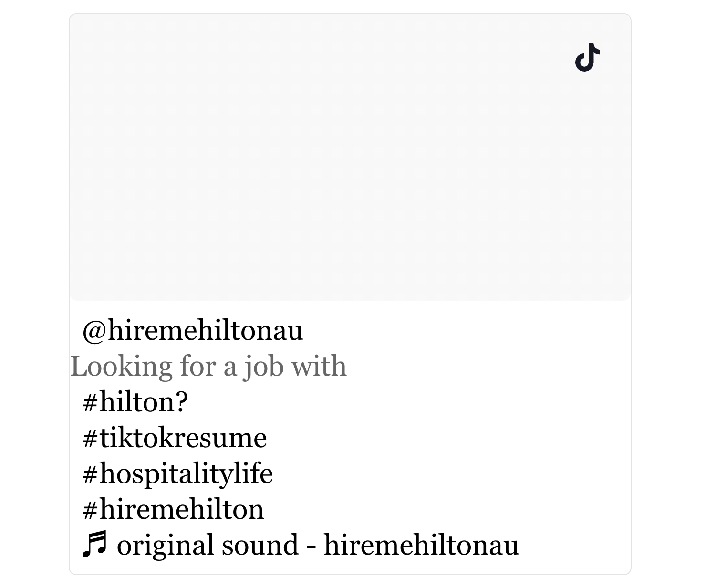Go to the hiremehiltonau author handle
Viewport: 706px width, 588px height.
click(193, 330)
